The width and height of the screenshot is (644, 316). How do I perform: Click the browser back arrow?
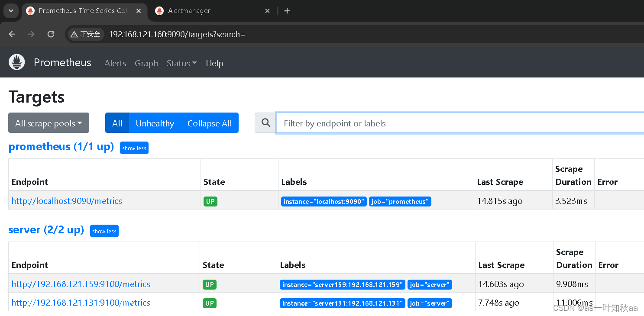(12, 34)
